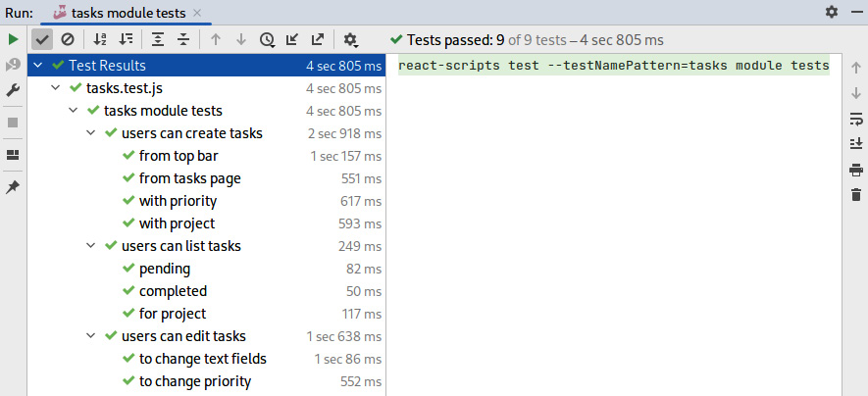
Task: Hide the Run tool window
Action: click(x=856, y=12)
